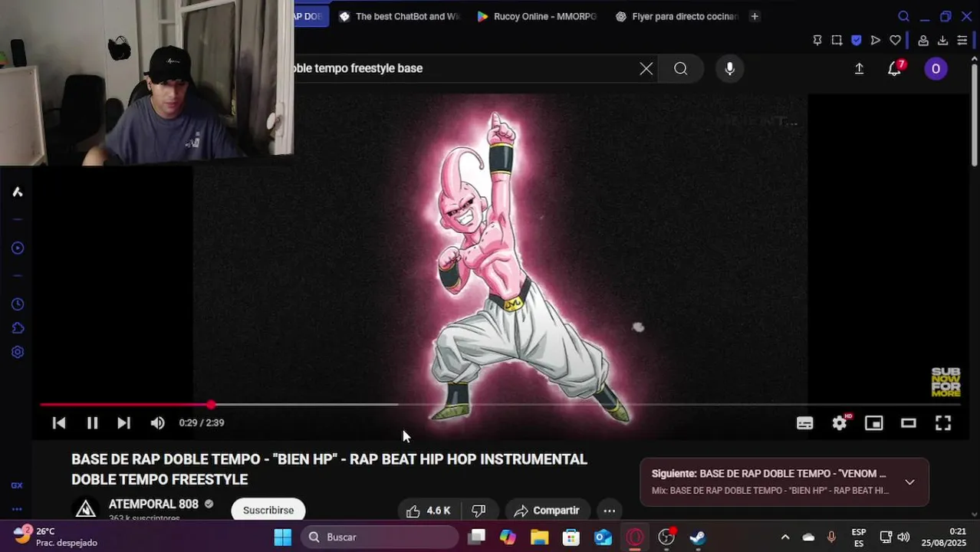Screen dimensions: 980x552
Task: Open ATEMPORAL 808 channel avatar
Action: pos(86,509)
